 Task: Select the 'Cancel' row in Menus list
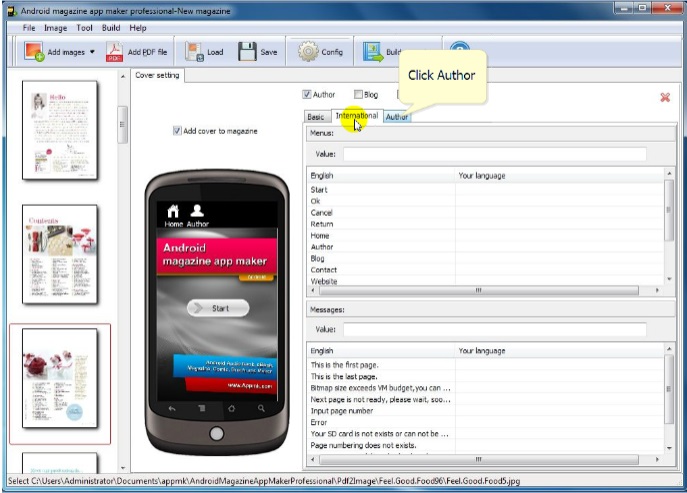tap(485, 213)
